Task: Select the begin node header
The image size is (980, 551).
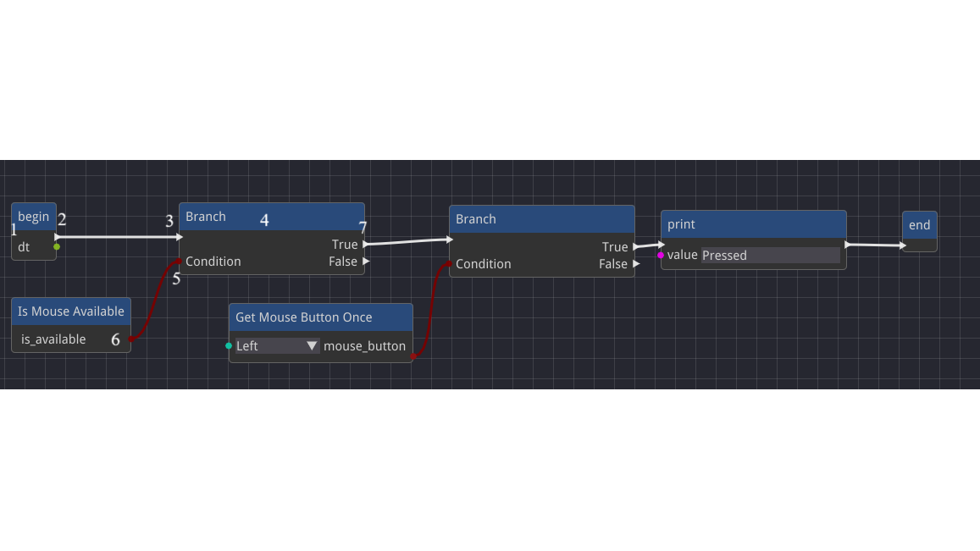Action: 34,217
